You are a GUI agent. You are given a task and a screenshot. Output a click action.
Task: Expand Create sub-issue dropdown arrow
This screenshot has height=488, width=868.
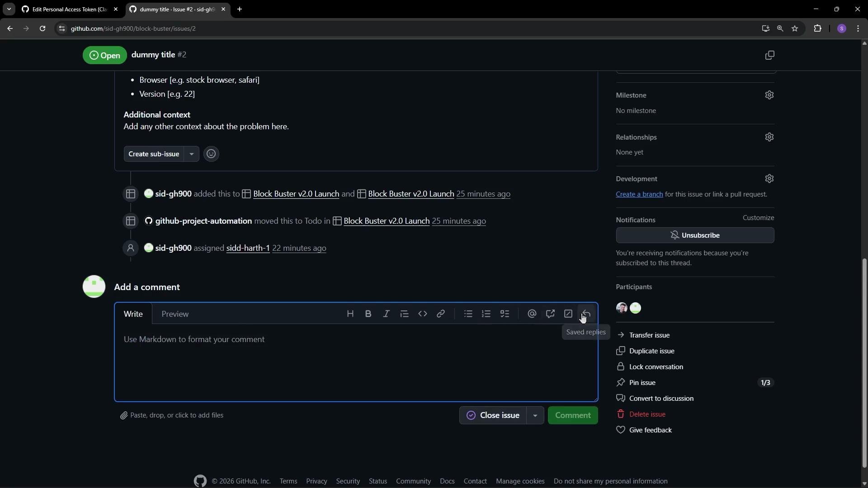point(191,154)
